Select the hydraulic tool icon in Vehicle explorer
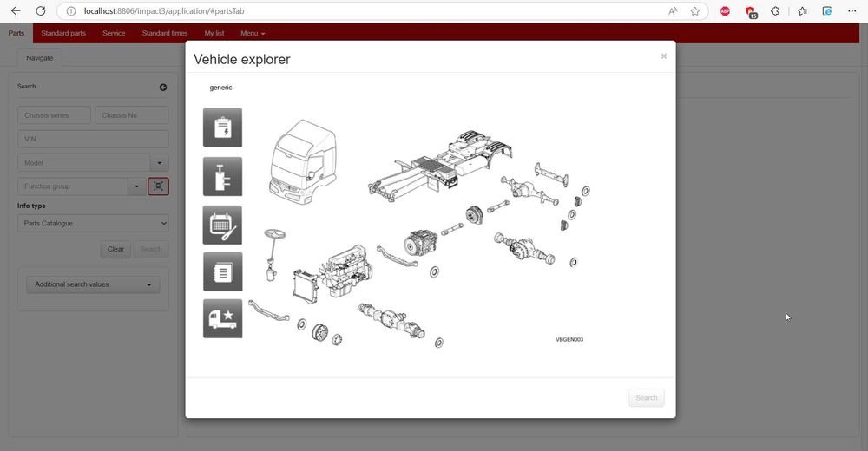 click(222, 177)
